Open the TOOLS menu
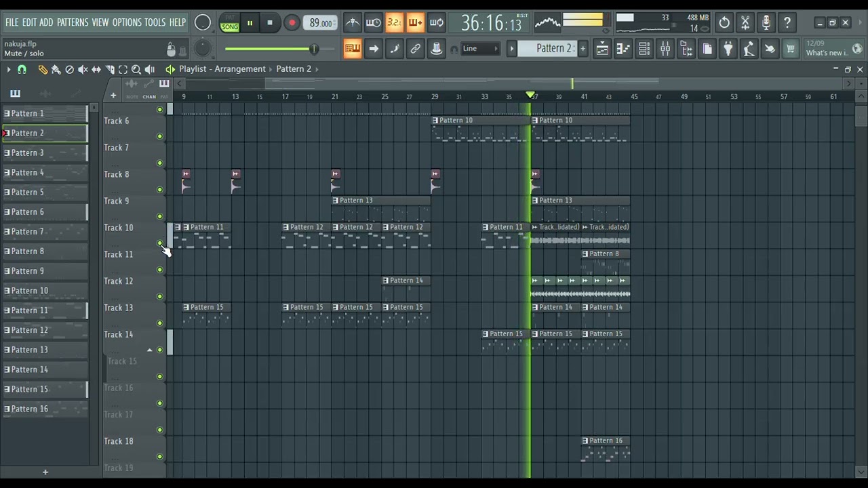Image resolution: width=868 pixels, height=488 pixels. click(x=155, y=22)
